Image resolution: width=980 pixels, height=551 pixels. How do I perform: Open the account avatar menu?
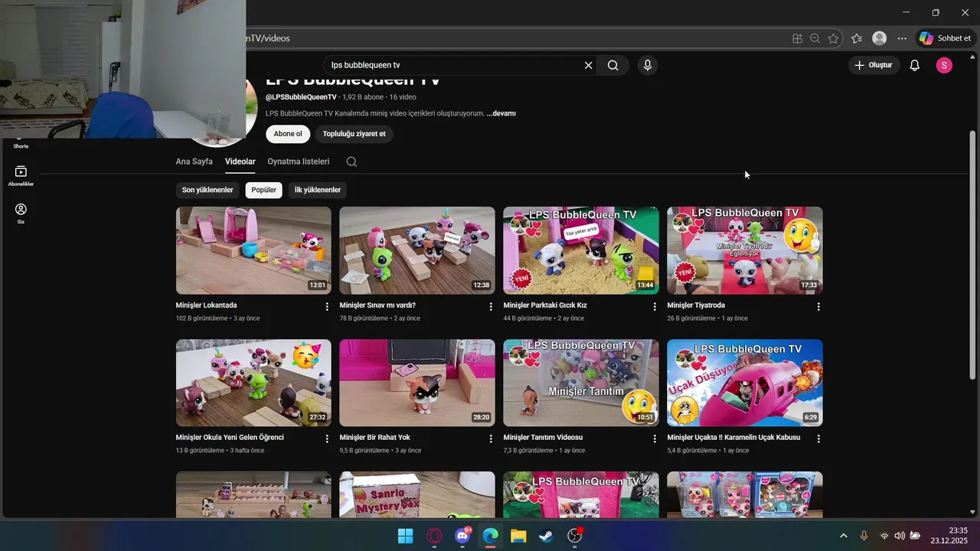[x=944, y=66]
